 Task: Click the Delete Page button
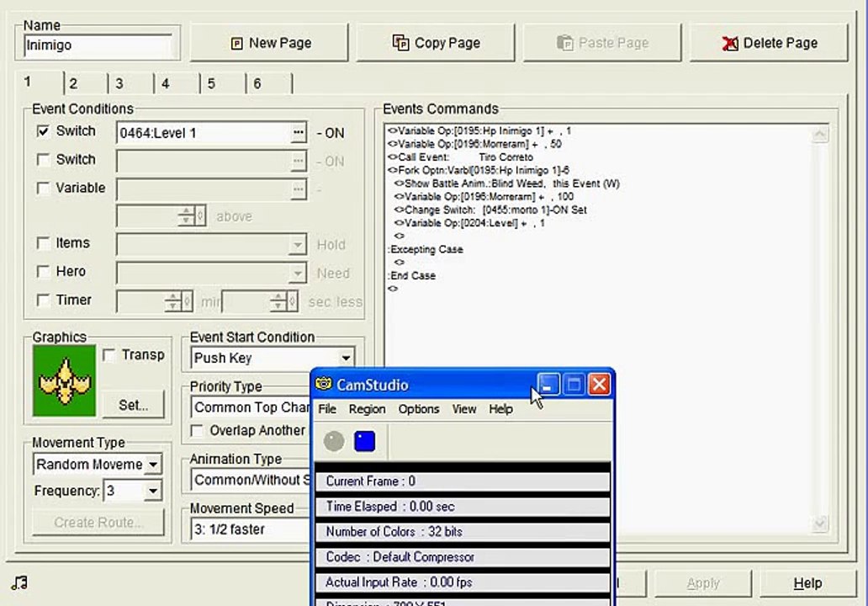[x=769, y=43]
